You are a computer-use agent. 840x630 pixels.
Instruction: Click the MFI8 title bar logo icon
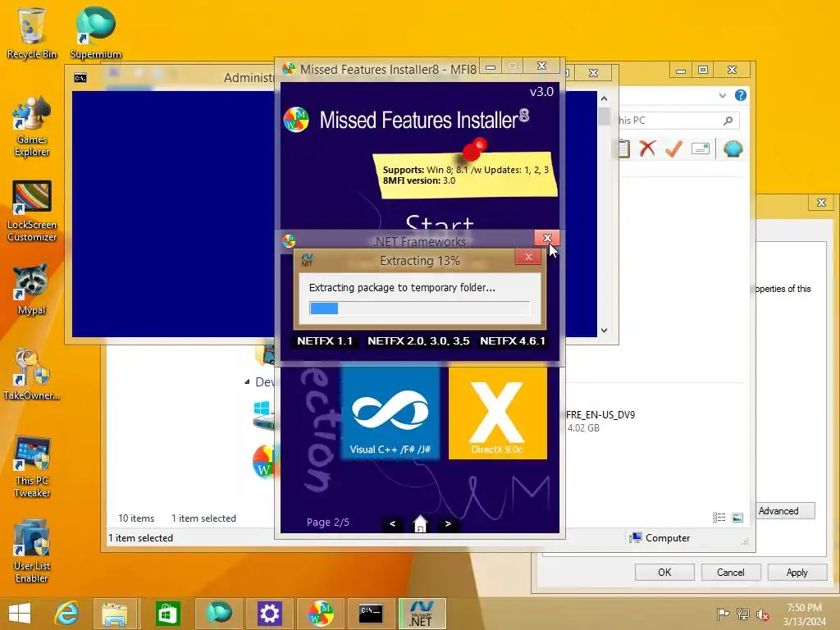289,69
